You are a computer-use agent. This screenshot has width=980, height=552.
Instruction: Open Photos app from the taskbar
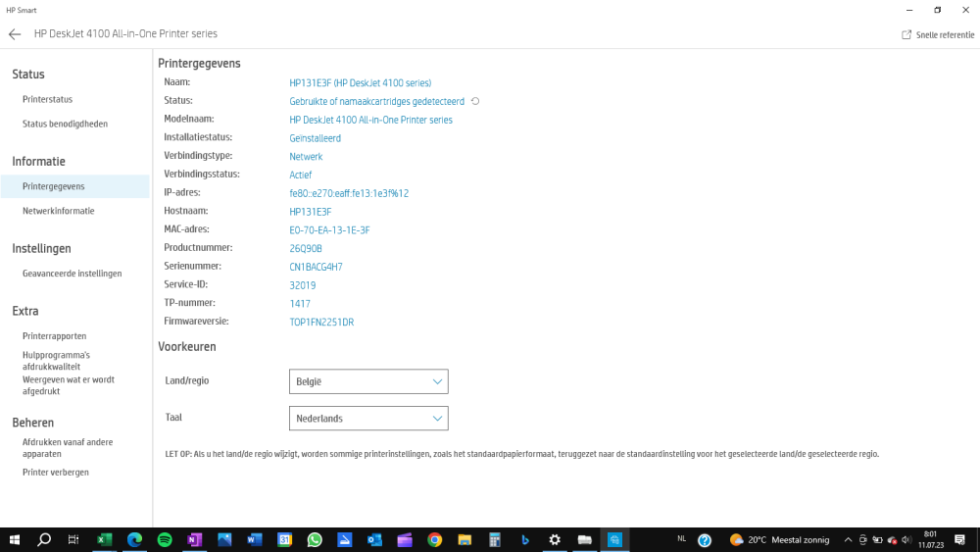point(224,539)
